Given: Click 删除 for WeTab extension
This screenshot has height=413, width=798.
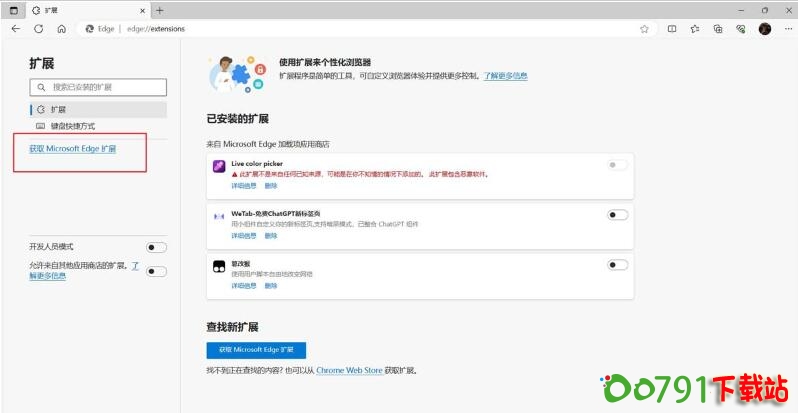Looking at the screenshot, I should pyautogui.click(x=271, y=236).
